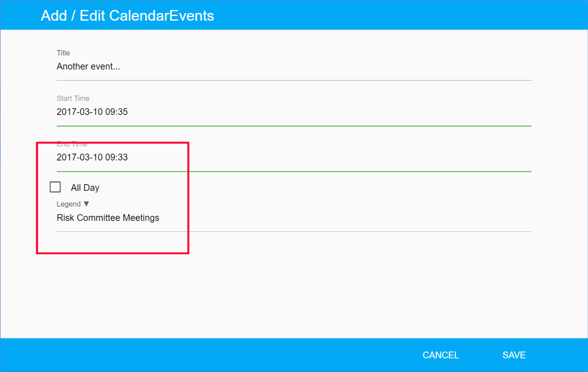The width and height of the screenshot is (588, 372).
Task: Click the empty area right of Start Time value
Action: 329,112
